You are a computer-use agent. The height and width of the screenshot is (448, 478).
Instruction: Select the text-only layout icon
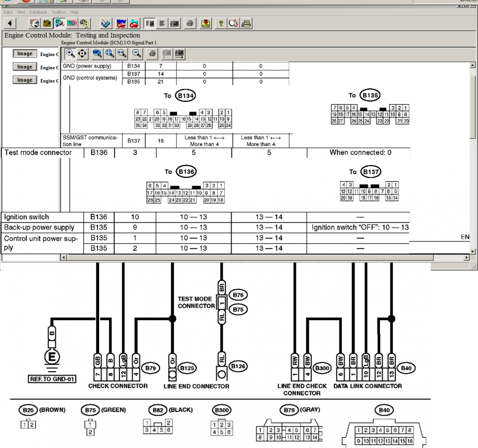point(162,23)
